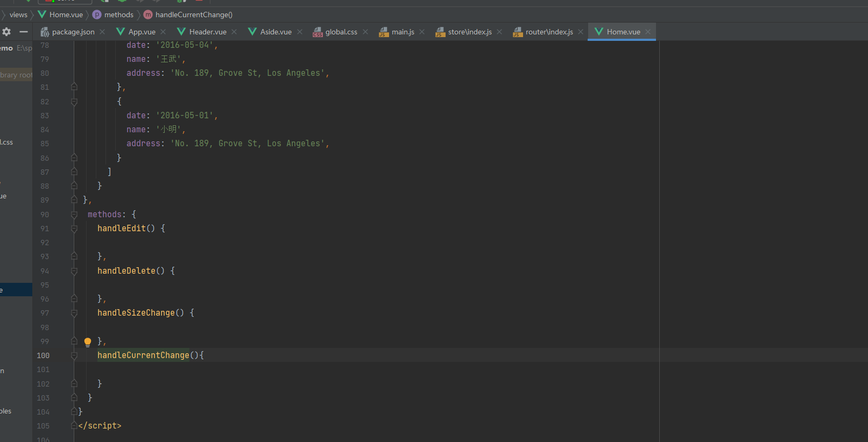
Task: Open 'views' in the breadcrumb bar
Action: [x=18, y=15]
